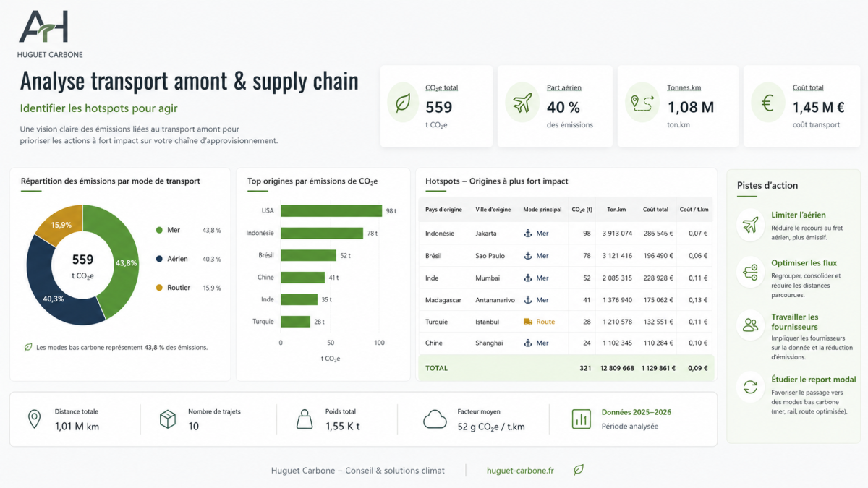Click the Coût / t.km column header

coord(694,210)
